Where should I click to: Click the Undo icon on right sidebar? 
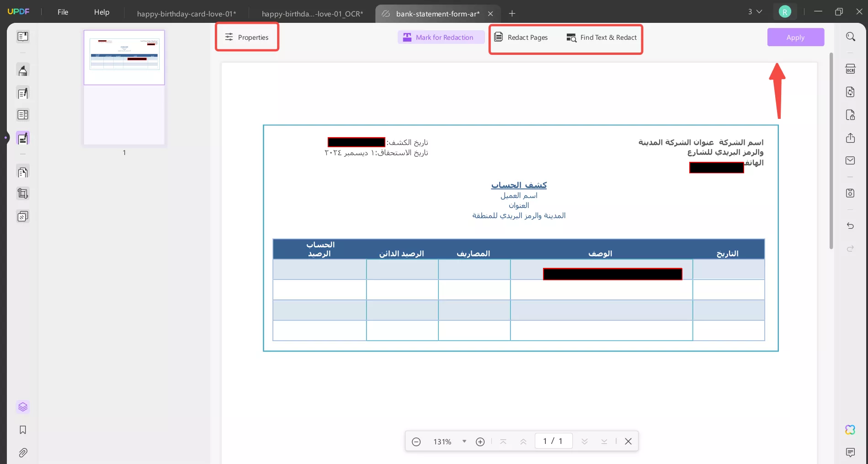click(x=850, y=225)
